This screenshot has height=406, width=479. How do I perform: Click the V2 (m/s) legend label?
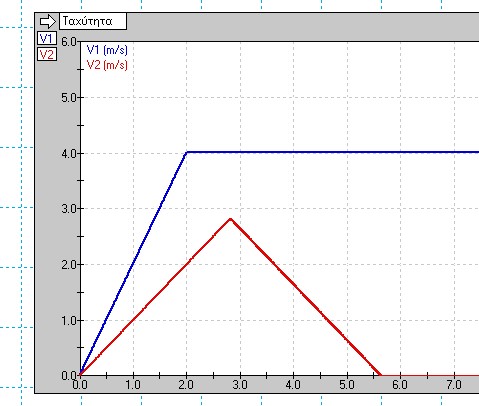pos(107,65)
